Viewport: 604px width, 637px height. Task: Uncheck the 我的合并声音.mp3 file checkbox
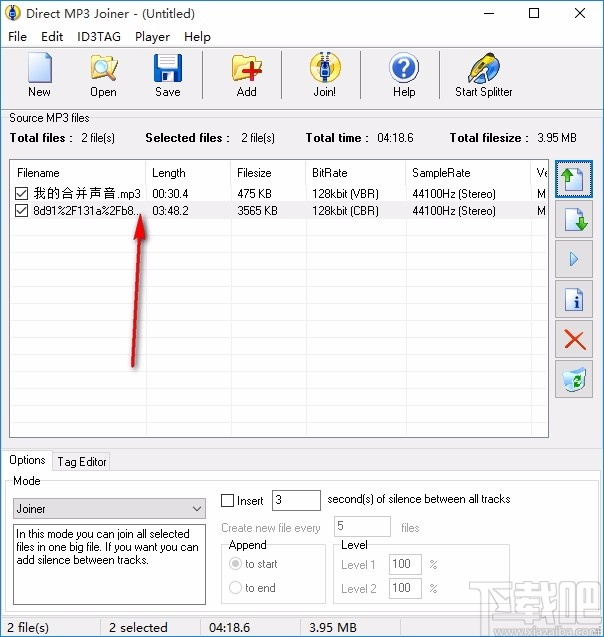[x=21, y=193]
